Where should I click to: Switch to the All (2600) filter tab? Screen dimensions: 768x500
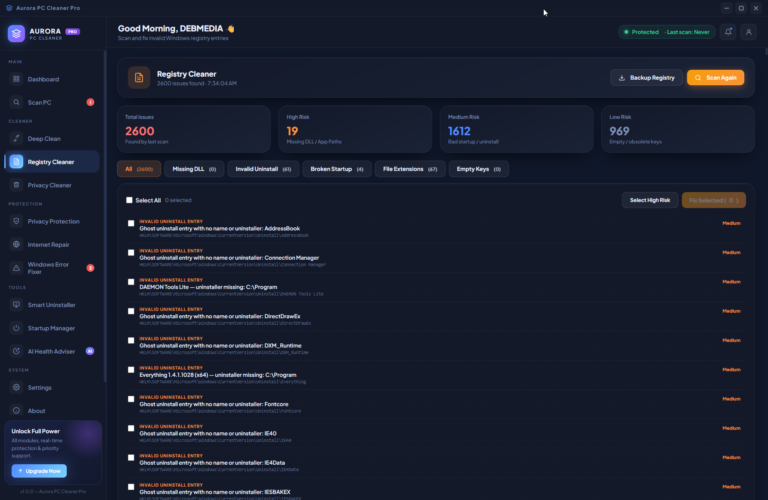tap(139, 169)
